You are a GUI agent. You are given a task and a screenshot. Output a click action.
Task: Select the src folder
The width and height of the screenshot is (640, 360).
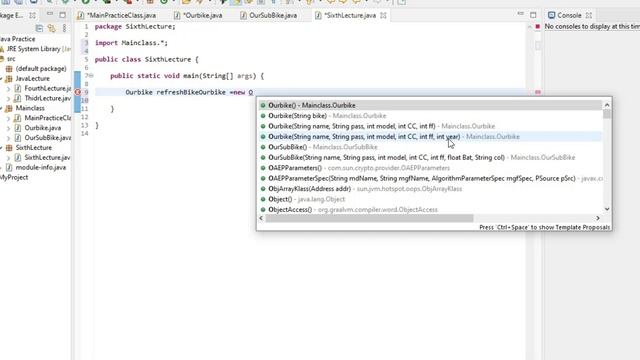[x=8, y=59]
